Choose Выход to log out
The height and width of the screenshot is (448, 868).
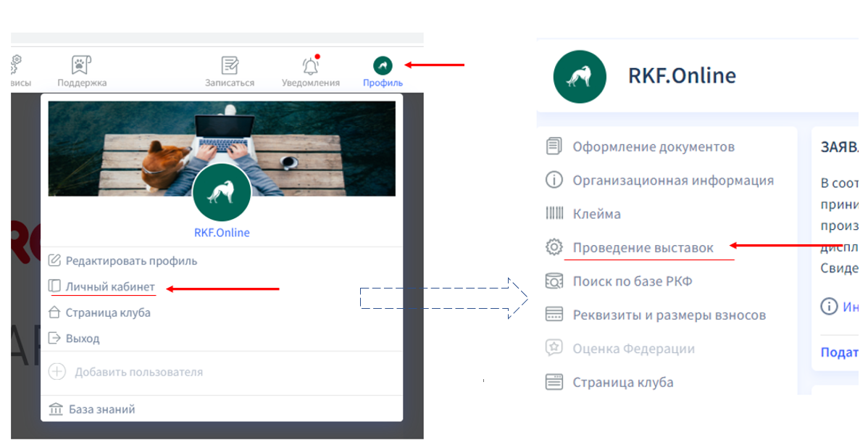[x=82, y=339]
